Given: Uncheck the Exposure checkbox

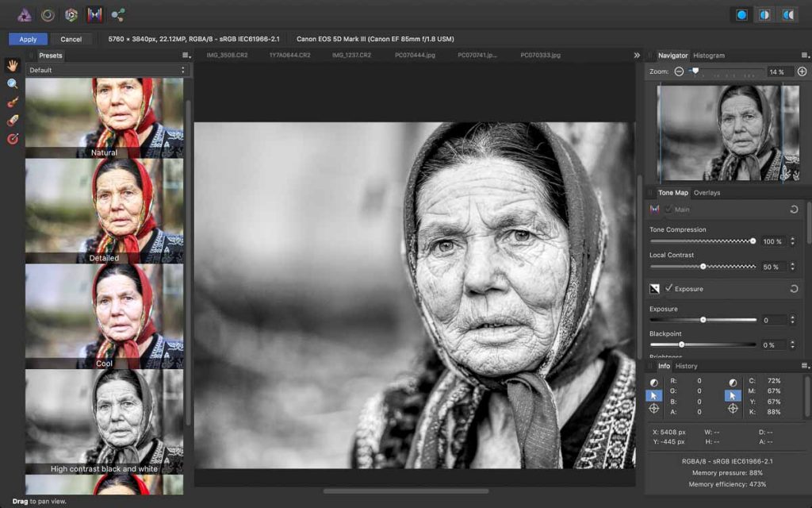Looking at the screenshot, I should pyautogui.click(x=669, y=288).
